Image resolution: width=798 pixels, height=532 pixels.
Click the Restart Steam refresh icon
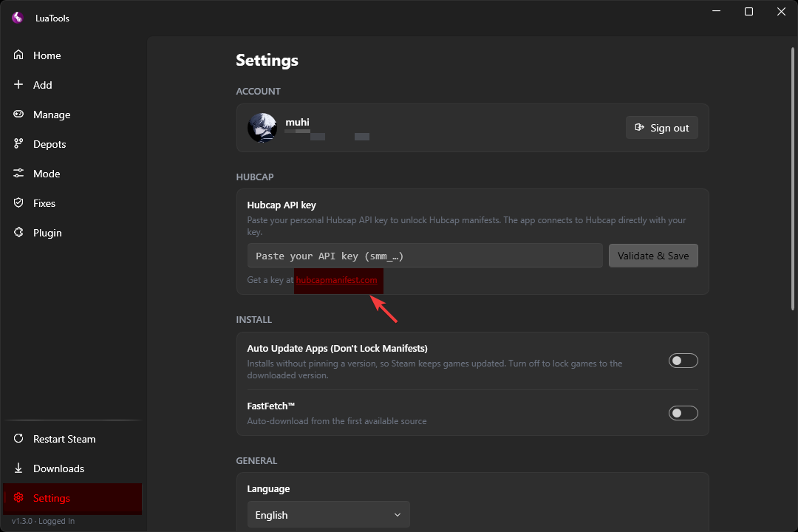click(18, 438)
